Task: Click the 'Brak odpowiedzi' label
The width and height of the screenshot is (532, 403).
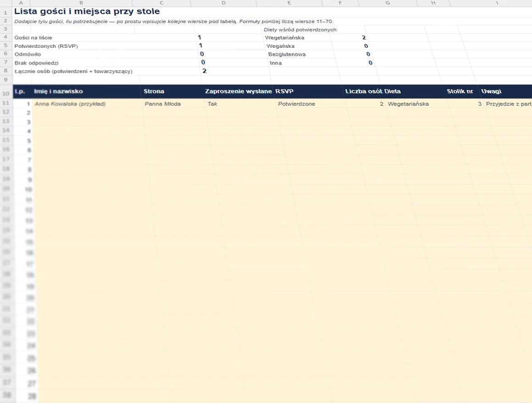Action: pyautogui.click(x=36, y=63)
